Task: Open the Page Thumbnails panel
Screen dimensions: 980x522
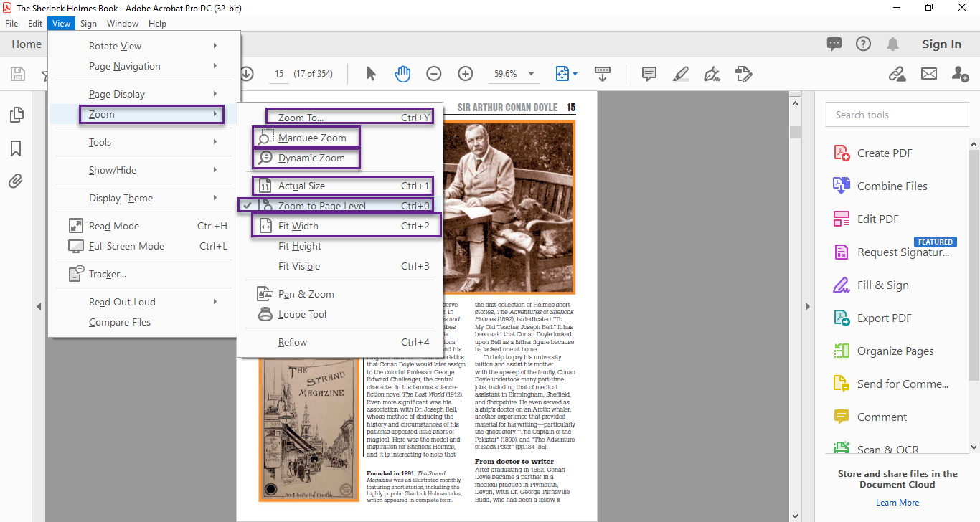Action: [16, 114]
